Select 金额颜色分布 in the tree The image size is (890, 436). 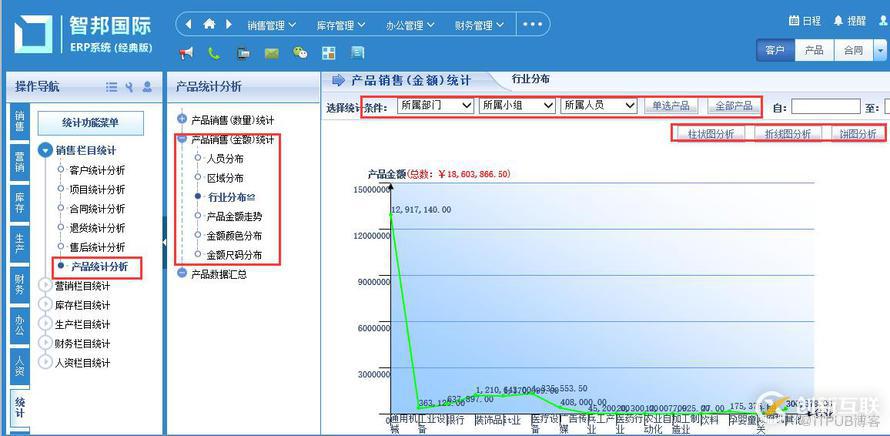(x=234, y=236)
